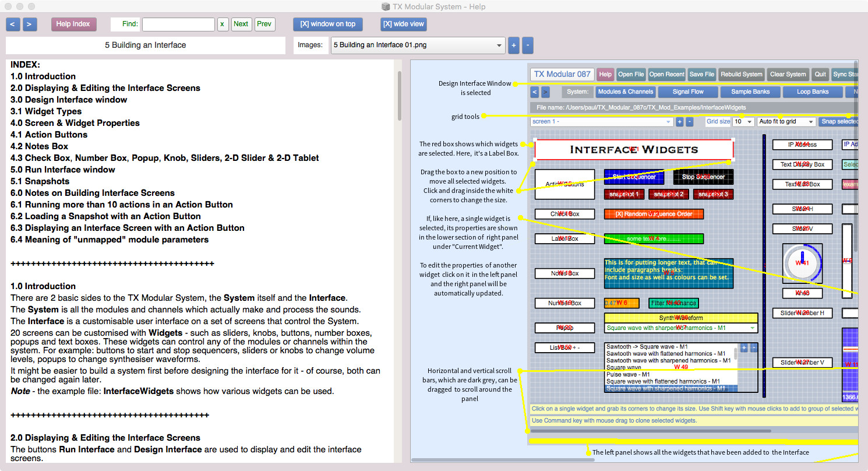Zoom in the help image with plus button
The width and height of the screenshot is (868, 471).
pyautogui.click(x=513, y=45)
